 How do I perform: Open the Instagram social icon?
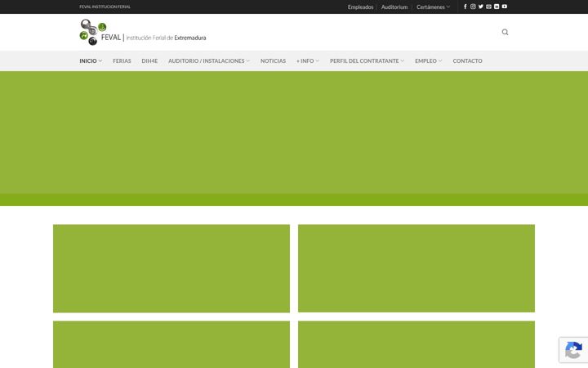click(x=473, y=7)
